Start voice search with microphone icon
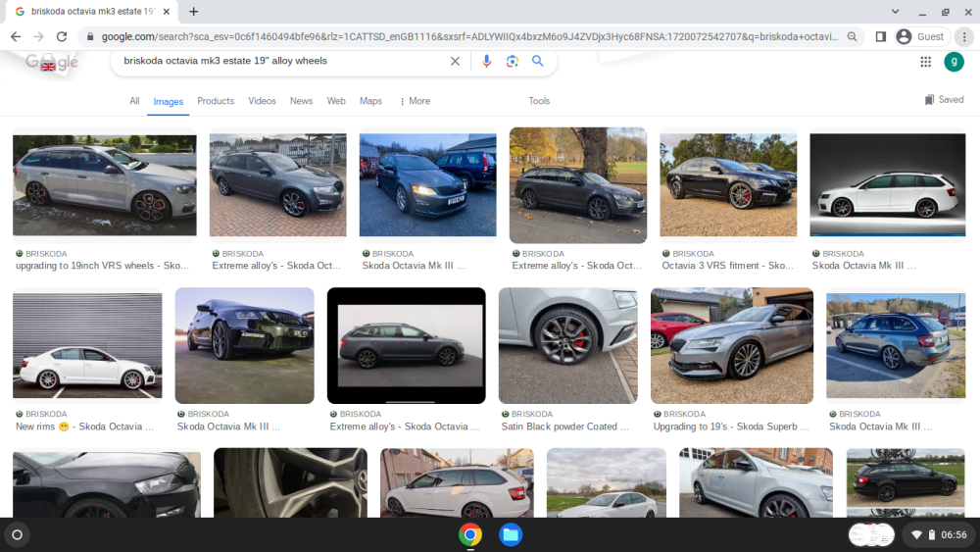 pos(486,61)
